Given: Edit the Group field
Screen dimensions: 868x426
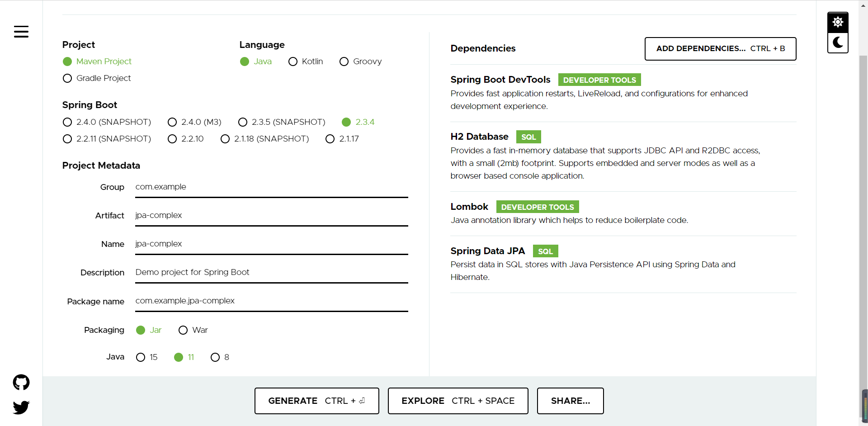Looking at the screenshot, I should (272, 187).
